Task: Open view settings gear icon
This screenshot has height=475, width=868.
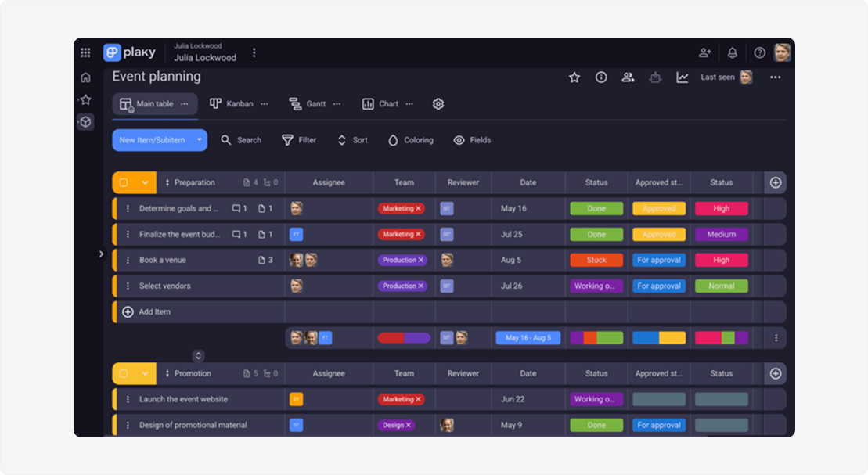Action: pyautogui.click(x=438, y=104)
